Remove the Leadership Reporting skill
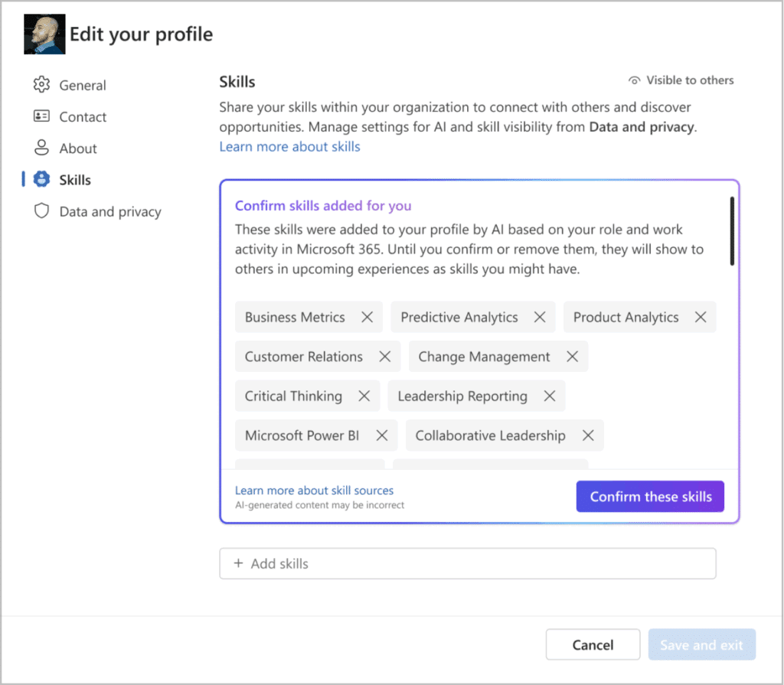Screen dimensions: 784x685 [x=550, y=396]
